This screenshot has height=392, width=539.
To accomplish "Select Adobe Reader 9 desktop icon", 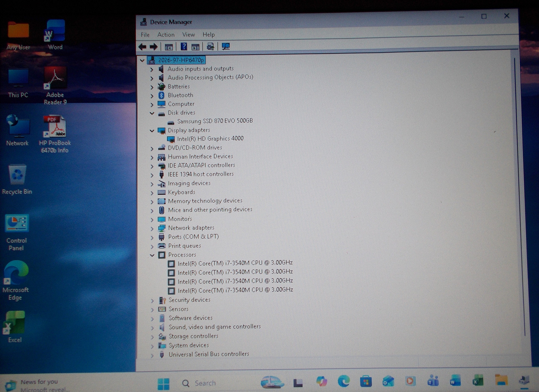I will tap(55, 86).
